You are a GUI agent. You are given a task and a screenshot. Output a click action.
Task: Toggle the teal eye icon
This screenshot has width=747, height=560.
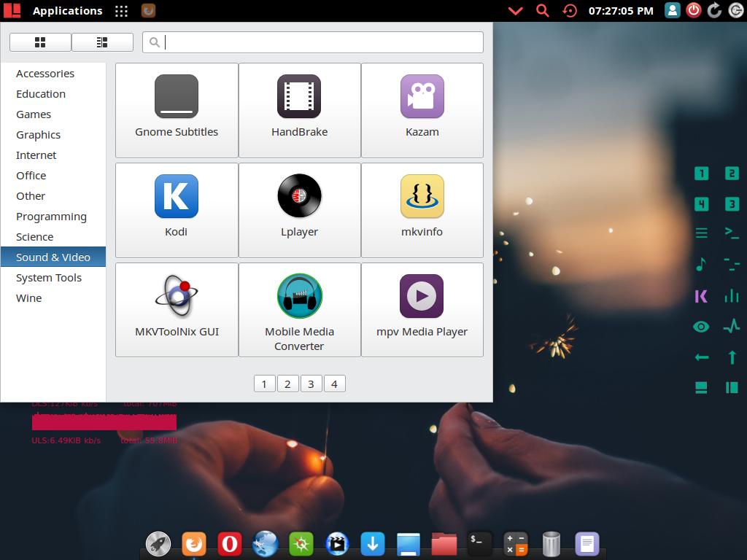701,327
